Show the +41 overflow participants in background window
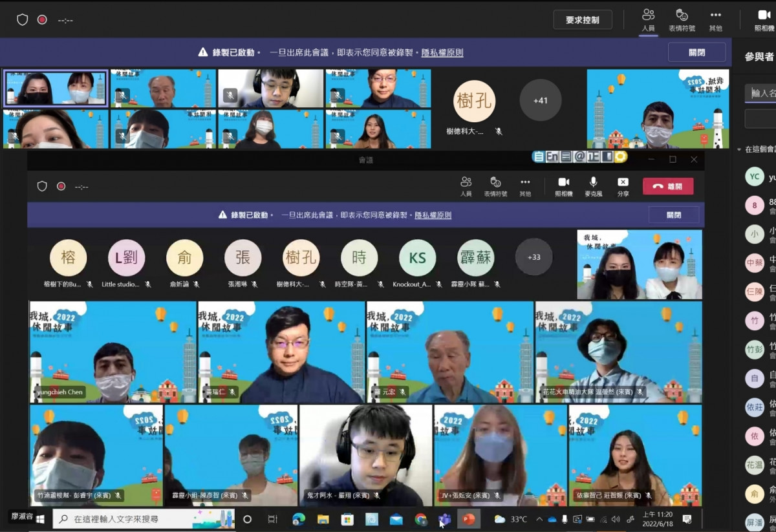The image size is (776, 532). [541, 100]
